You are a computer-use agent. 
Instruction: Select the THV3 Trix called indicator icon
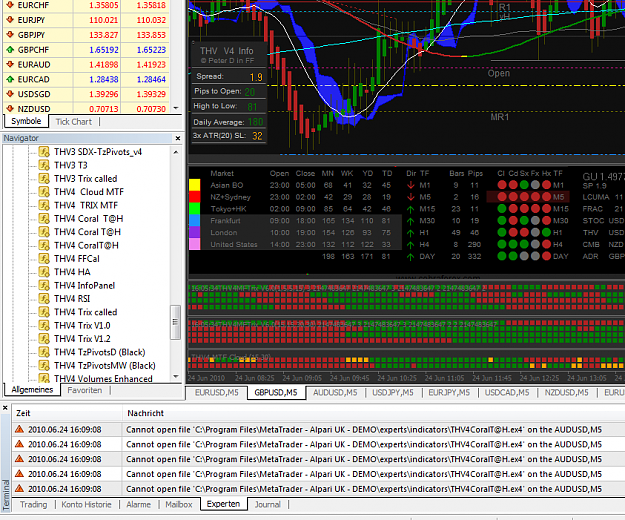(44, 179)
